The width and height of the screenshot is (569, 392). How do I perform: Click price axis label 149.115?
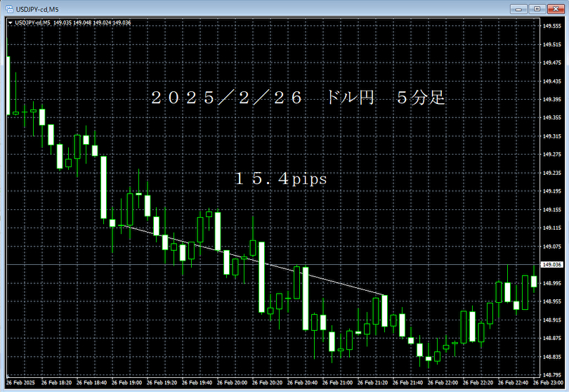pyautogui.click(x=552, y=228)
